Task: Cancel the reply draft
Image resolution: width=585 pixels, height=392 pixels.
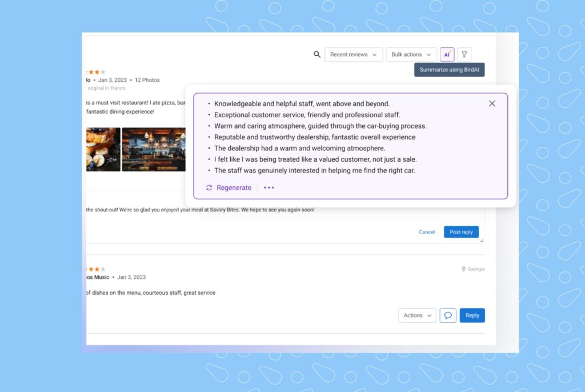Action: point(427,232)
